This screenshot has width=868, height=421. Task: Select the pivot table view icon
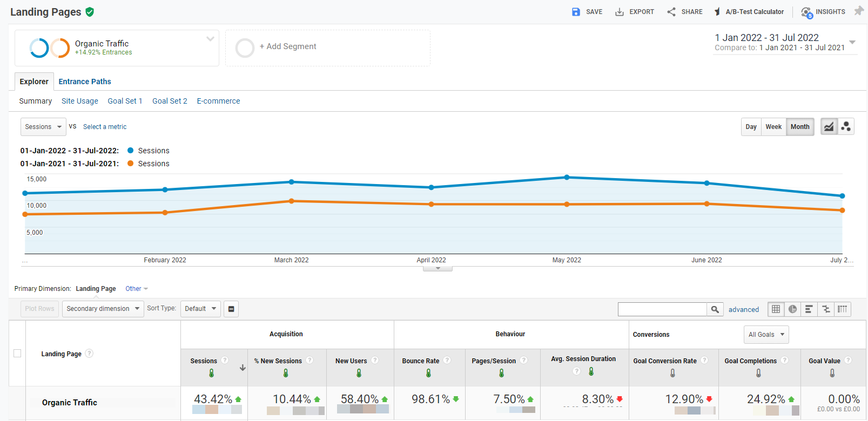click(842, 309)
